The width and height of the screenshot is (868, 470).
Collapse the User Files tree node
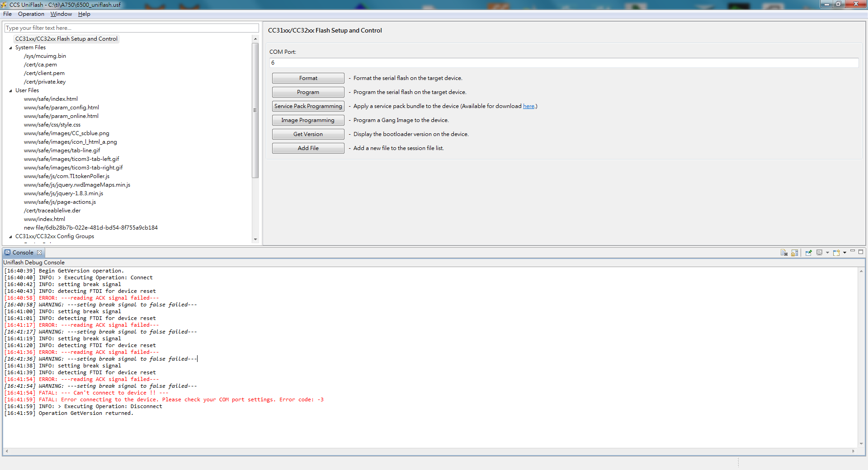point(10,91)
